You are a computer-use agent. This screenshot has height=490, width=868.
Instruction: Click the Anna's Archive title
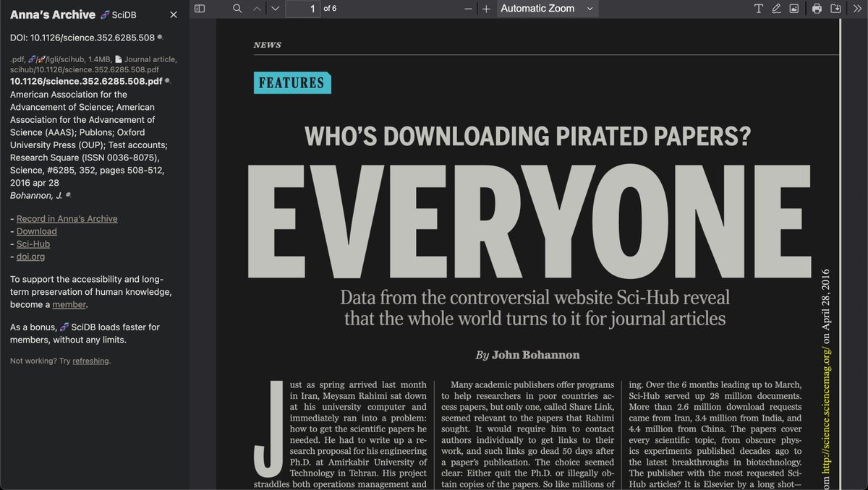(53, 15)
